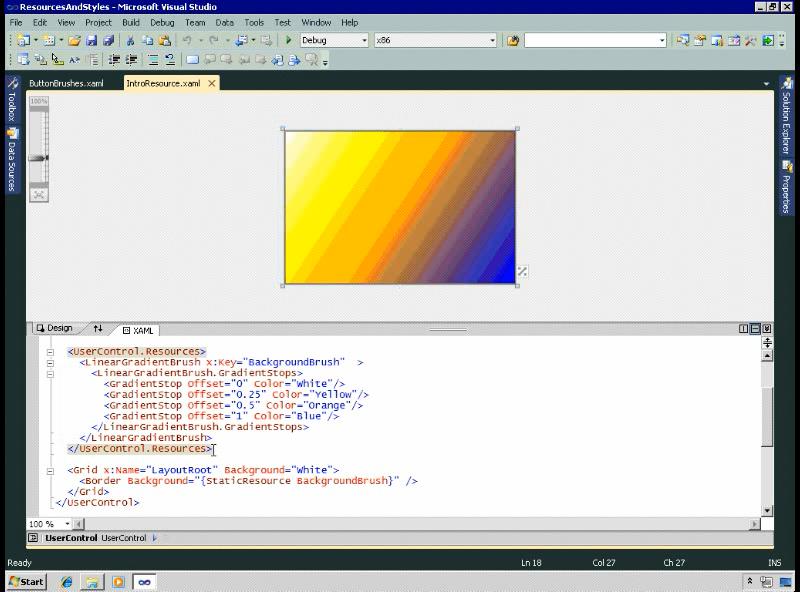
Task: Save the current file using toolbar
Action: [x=91, y=40]
